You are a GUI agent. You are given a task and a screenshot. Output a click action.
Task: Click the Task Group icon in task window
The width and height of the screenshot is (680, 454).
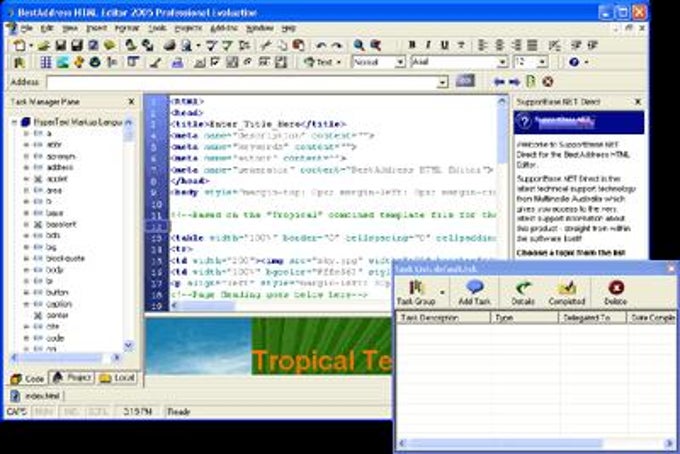416,288
